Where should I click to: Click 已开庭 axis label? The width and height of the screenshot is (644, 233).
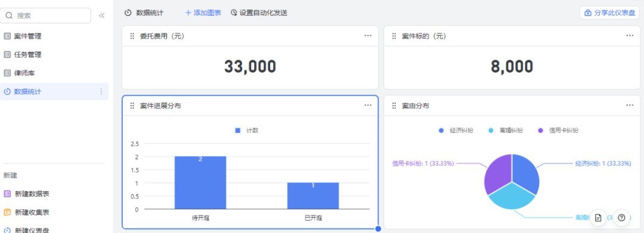pos(313,218)
